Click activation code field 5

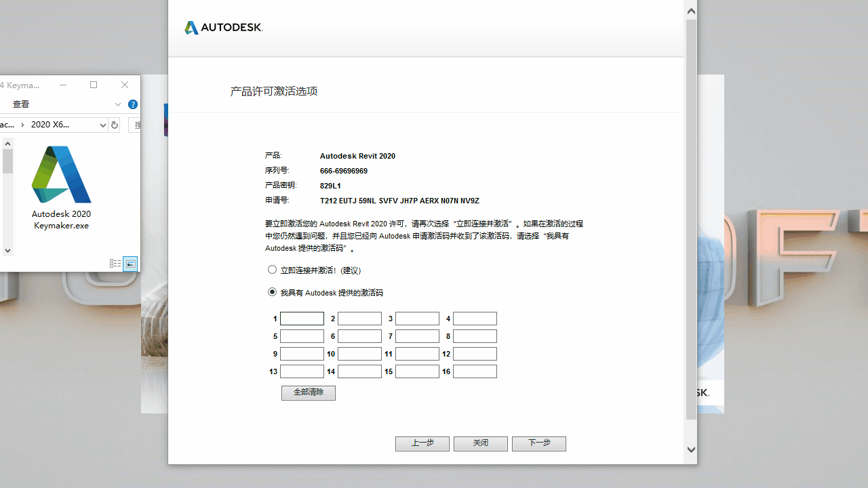302,336
